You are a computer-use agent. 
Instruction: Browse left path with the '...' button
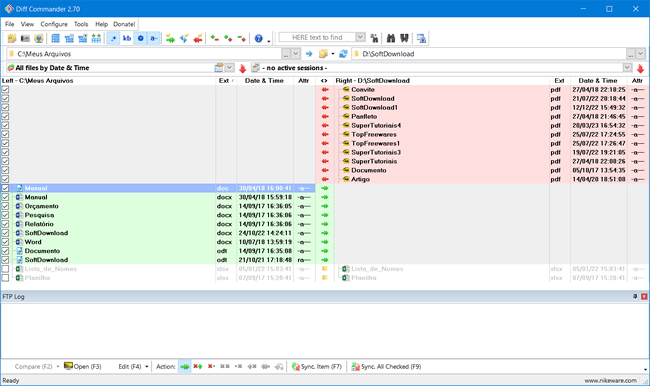tap(286, 54)
